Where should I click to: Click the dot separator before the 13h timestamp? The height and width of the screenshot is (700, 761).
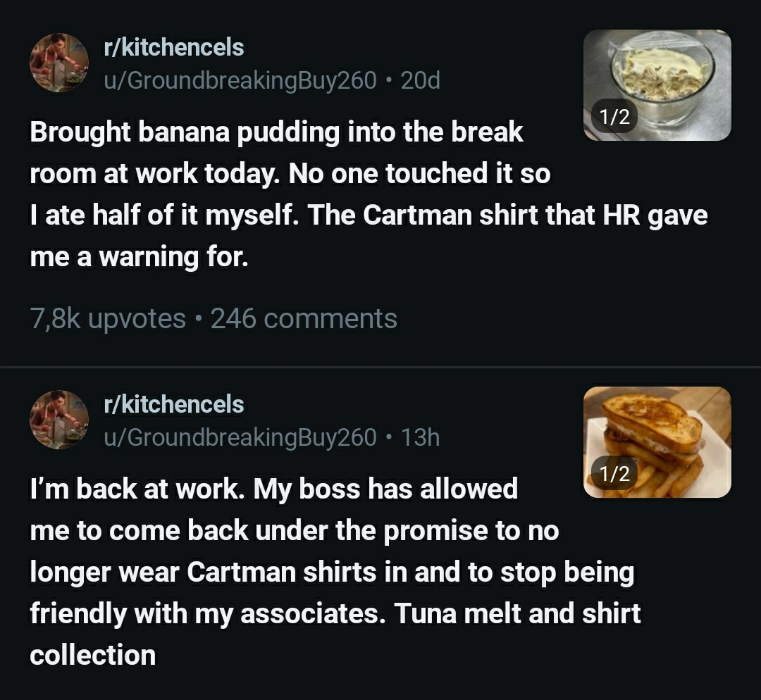tap(388, 438)
